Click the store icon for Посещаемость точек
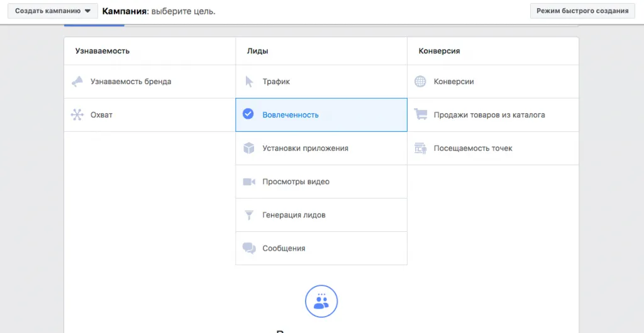The width and height of the screenshot is (644, 333). (x=420, y=148)
